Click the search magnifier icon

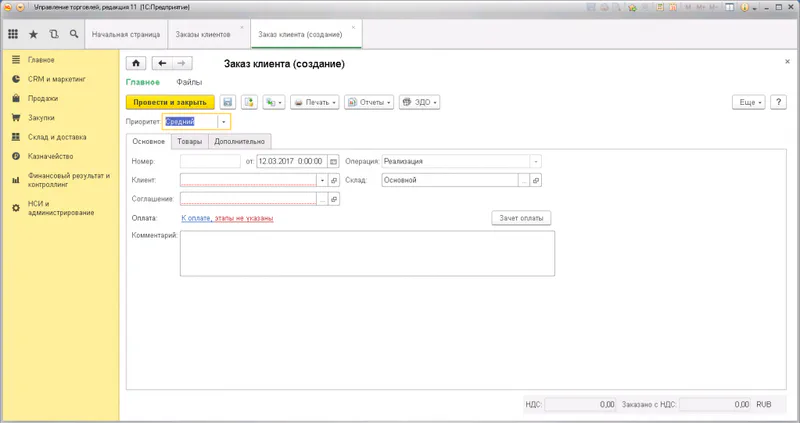pyautogui.click(x=73, y=34)
